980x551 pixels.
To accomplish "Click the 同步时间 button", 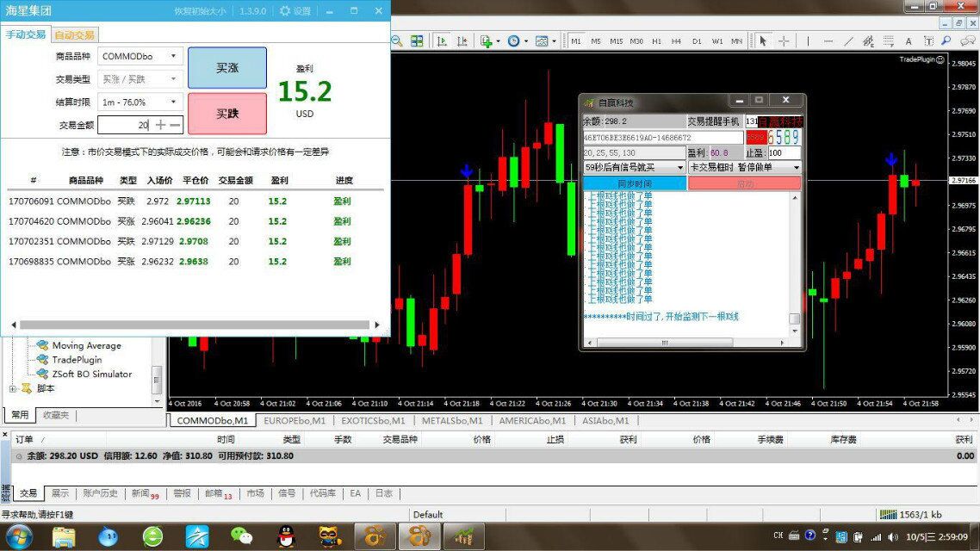I will coord(635,183).
